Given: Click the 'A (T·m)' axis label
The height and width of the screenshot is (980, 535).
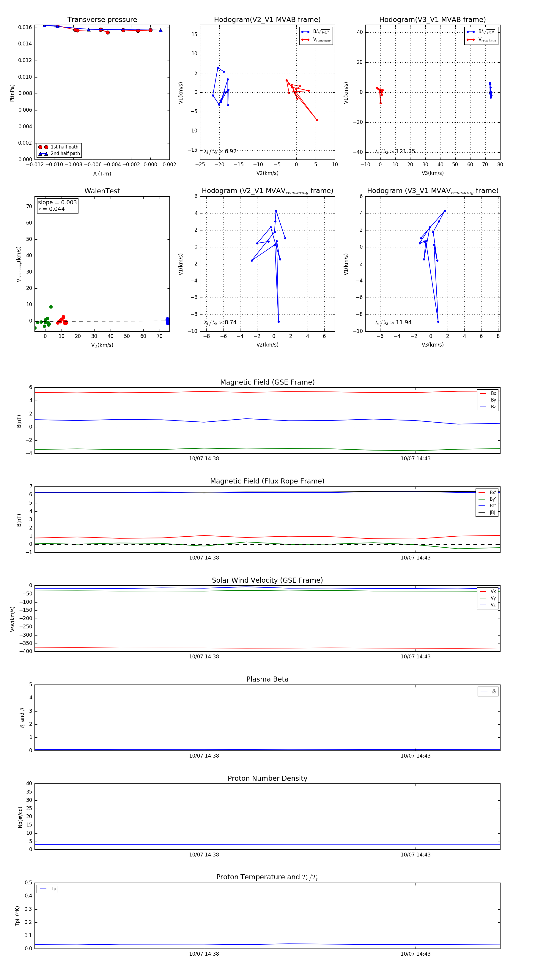Looking at the screenshot, I should 102,174.
